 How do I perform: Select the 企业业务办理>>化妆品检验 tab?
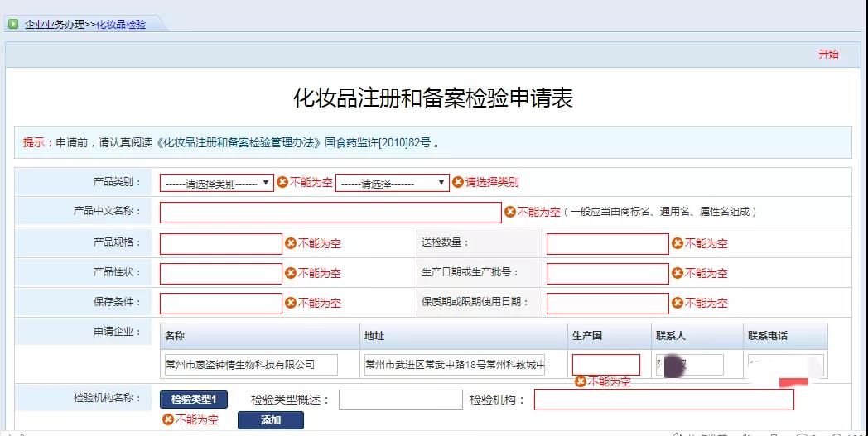(x=85, y=24)
